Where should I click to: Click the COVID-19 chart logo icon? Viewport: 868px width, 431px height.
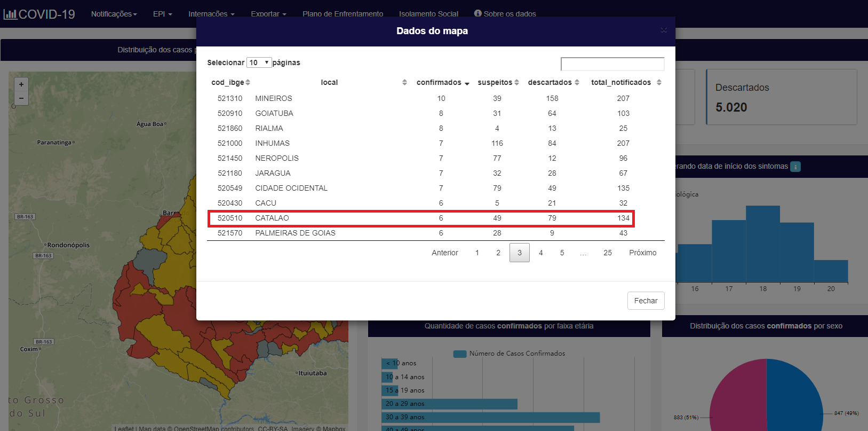pos(10,14)
